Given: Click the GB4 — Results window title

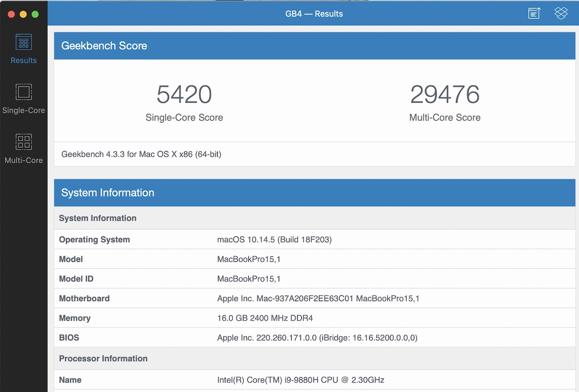Looking at the screenshot, I should (314, 14).
